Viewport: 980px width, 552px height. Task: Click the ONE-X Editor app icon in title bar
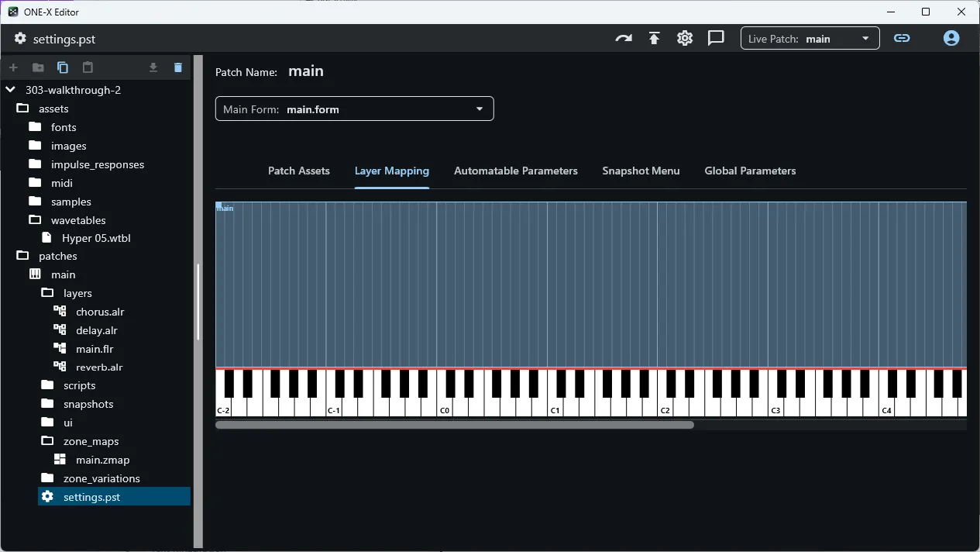coord(13,12)
